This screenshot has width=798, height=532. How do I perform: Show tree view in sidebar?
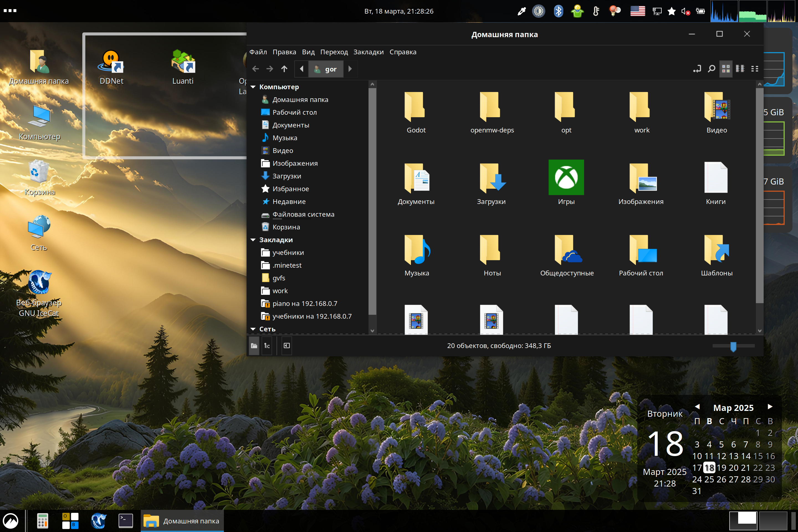tap(267, 346)
